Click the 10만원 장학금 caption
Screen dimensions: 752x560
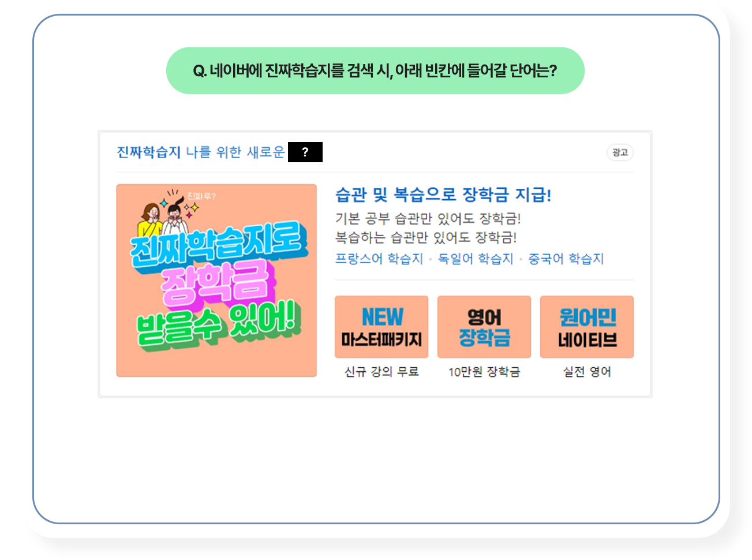[x=484, y=372]
